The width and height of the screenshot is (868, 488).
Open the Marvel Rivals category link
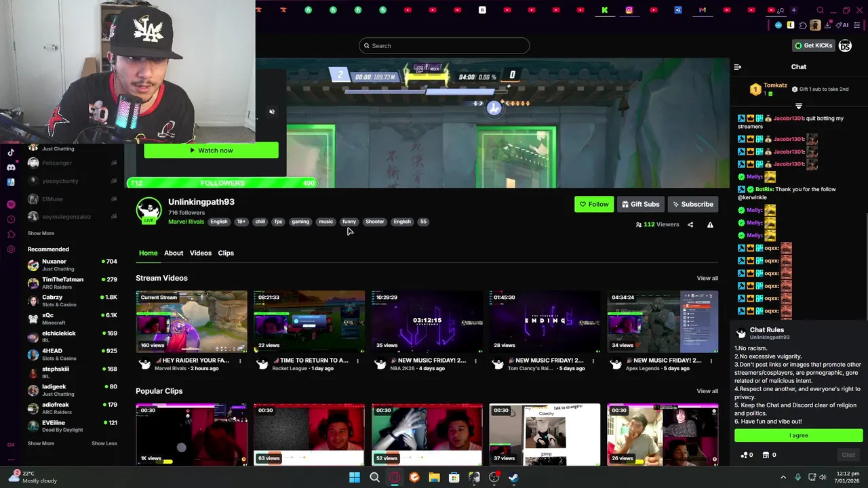[186, 222]
